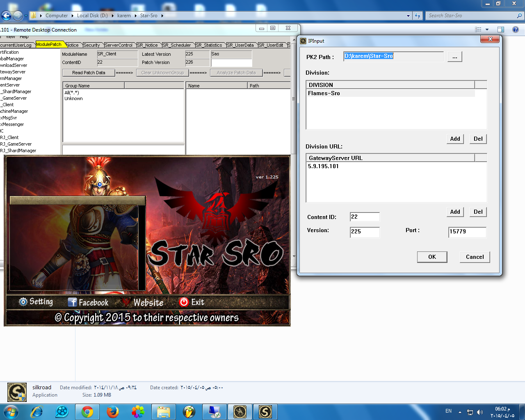This screenshot has height=420, width=525.
Task: Select RJ_Client in the server list
Action: 9,137
